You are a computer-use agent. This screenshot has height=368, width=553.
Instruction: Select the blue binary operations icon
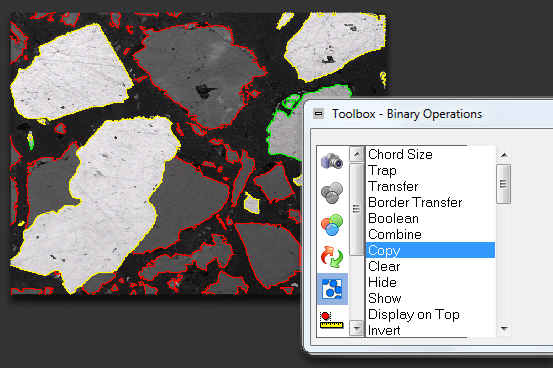[x=332, y=289]
